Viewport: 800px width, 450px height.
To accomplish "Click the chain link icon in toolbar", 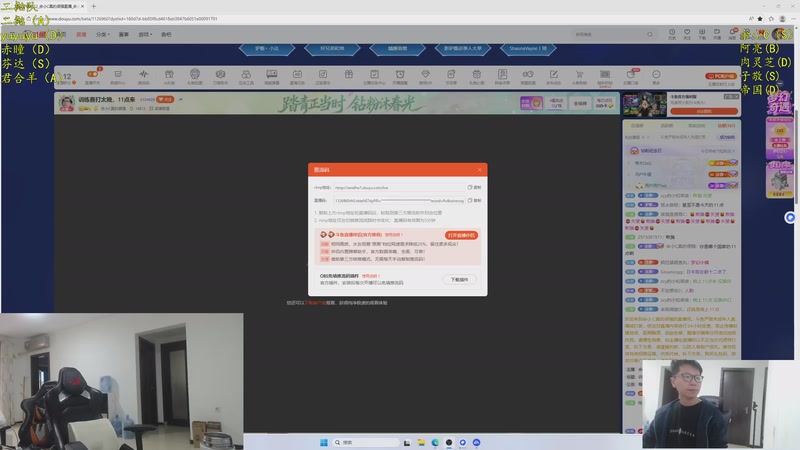I will [528, 74].
